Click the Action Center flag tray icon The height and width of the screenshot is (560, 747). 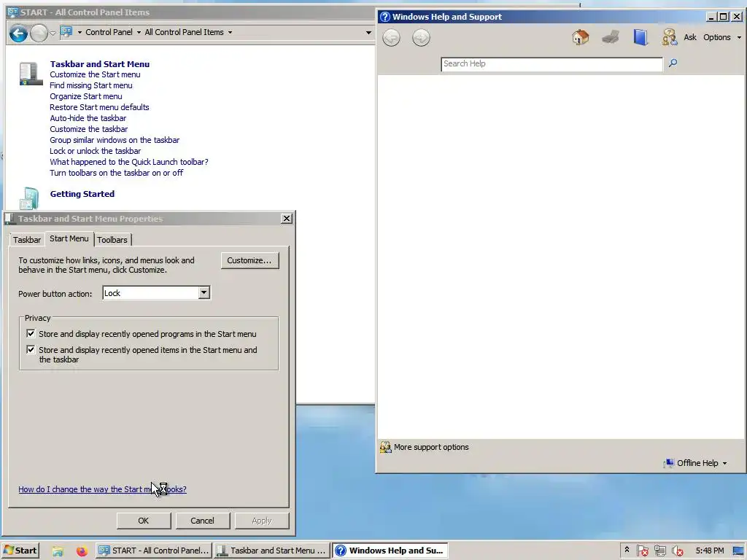click(642, 551)
